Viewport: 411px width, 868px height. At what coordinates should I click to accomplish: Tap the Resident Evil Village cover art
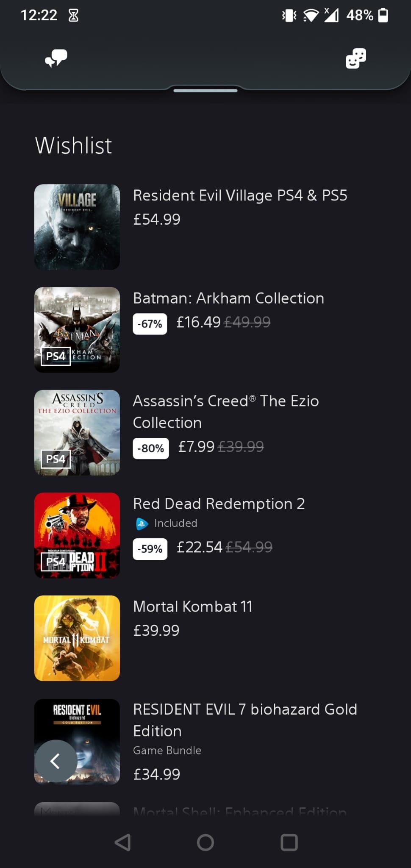(x=77, y=227)
